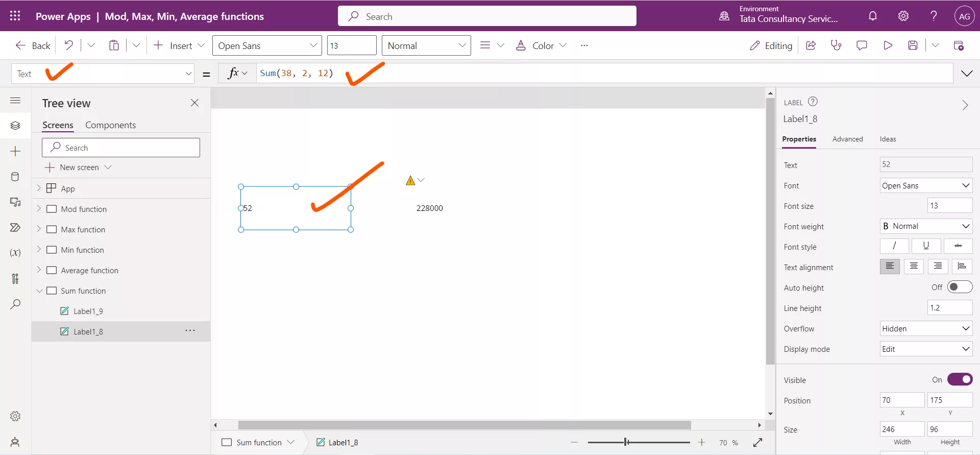Screen dimensions: 980x455
Task: Set text alignment to right
Action: click(938, 267)
